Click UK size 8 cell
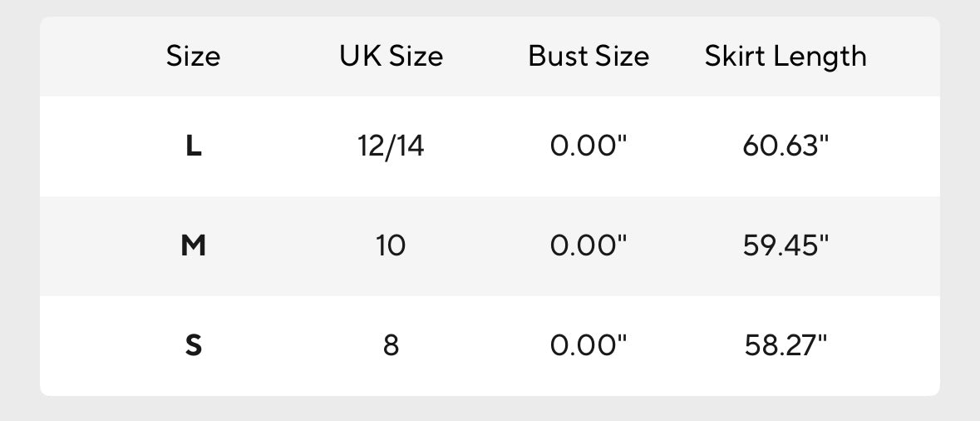The width and height of the screenshot is (980, 421). click(391, 345)
